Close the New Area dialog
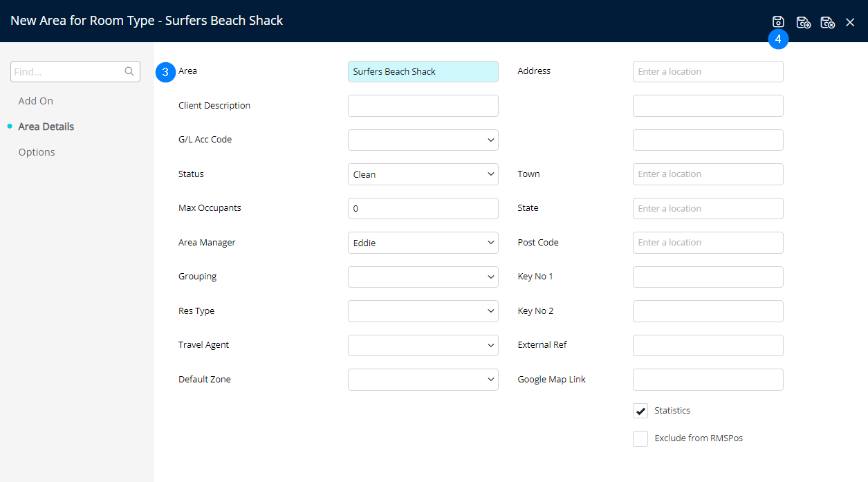 (850, 22)
